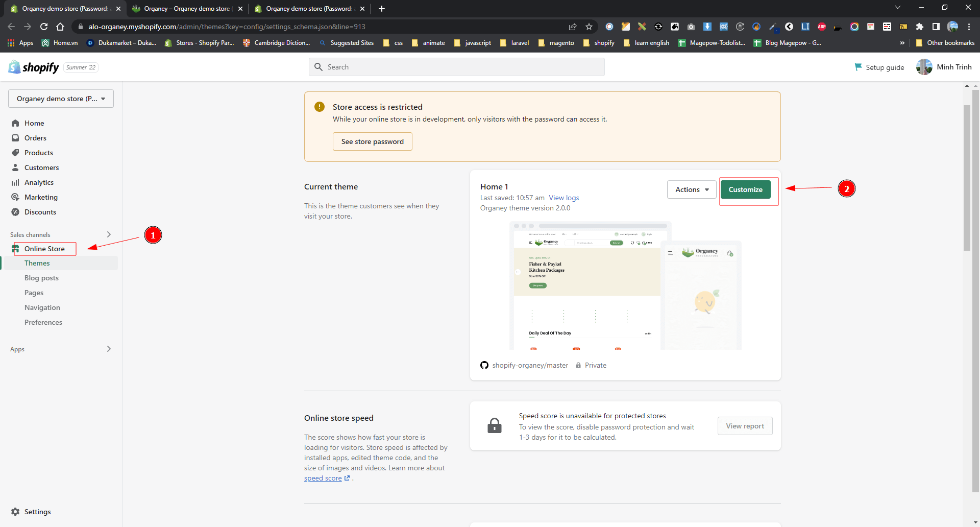The width and height of the screenshot is (980, 527).
Task: Expand the Sales channels chevron
Action: click(109, 234)
